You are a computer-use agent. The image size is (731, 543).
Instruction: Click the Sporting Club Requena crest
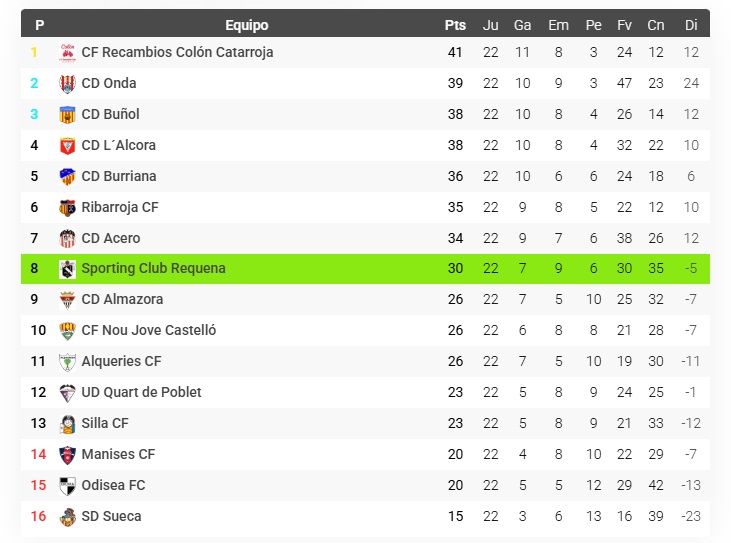[68, 268]
